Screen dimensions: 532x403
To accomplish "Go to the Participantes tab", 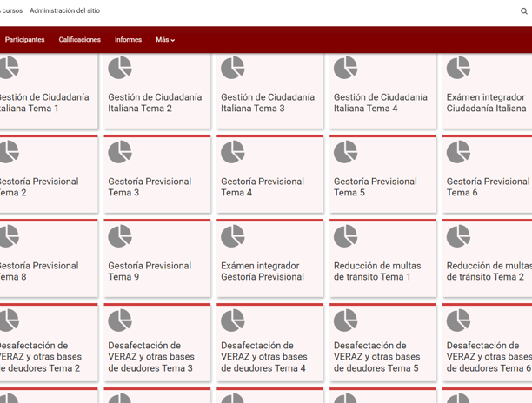I will pyautogui.click(x=24, y=40).
